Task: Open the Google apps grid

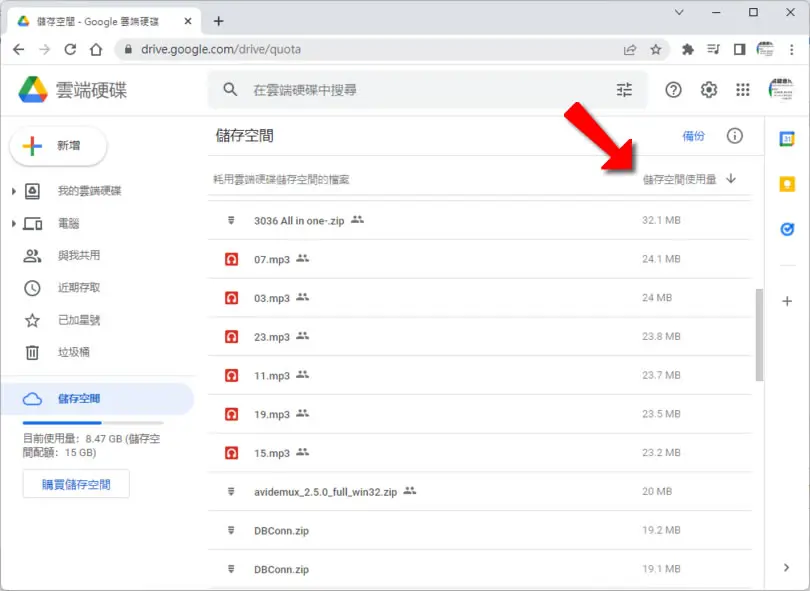Action: (x=742, y=90)
